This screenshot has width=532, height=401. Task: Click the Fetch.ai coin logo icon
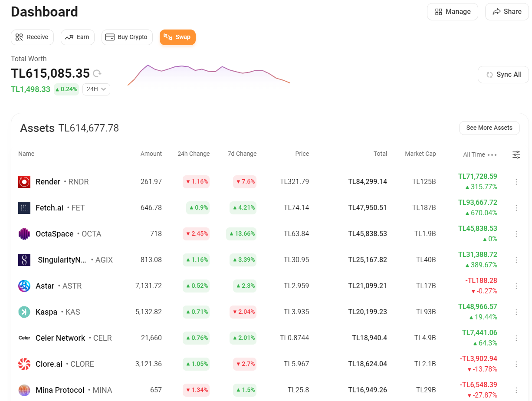click(24, 208)
